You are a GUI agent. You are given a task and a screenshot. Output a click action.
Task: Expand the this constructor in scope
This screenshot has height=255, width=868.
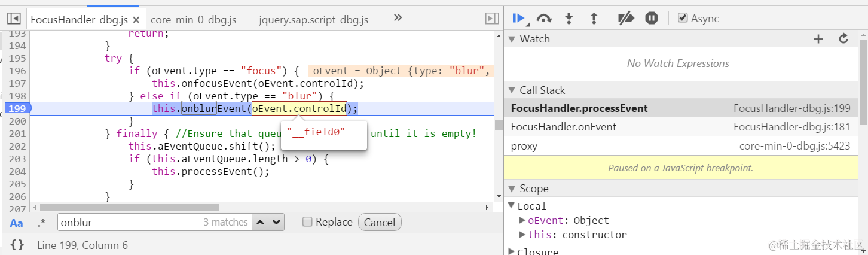pos(522,235)
